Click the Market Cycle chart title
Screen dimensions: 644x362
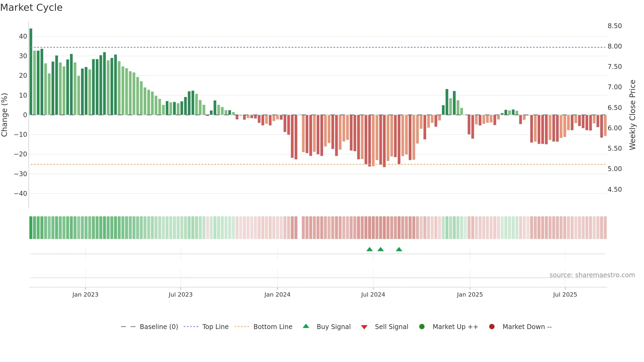click(31, 8)
